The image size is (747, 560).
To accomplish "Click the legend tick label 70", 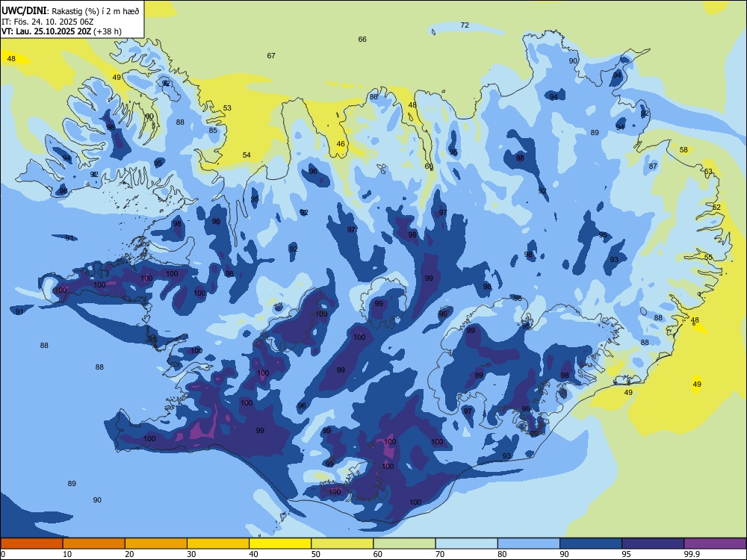I will click(440, 554).
